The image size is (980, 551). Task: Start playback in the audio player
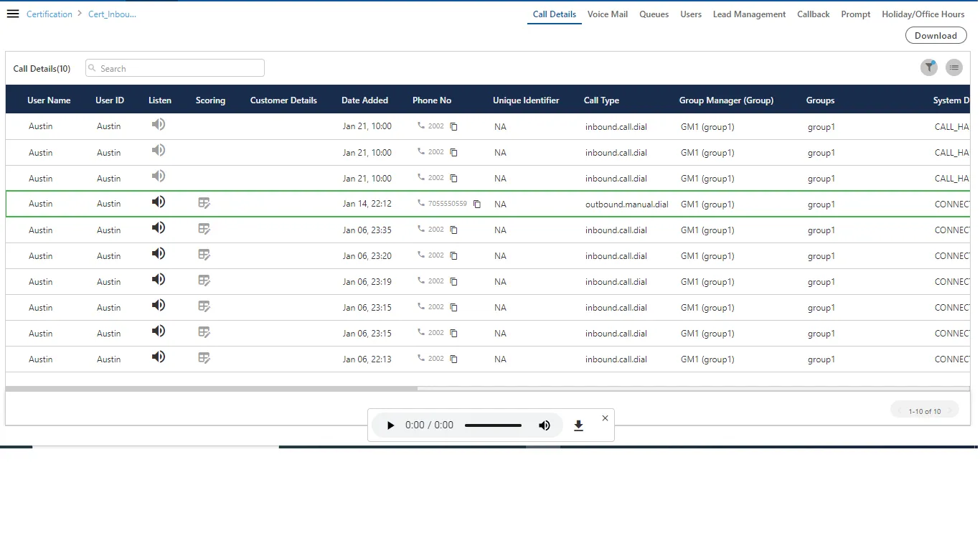tap(390, 425)
